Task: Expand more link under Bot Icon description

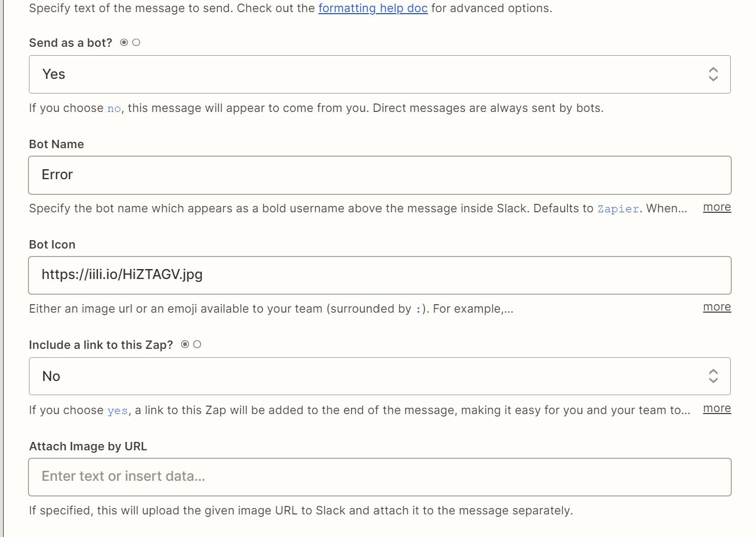Action: 717,307
